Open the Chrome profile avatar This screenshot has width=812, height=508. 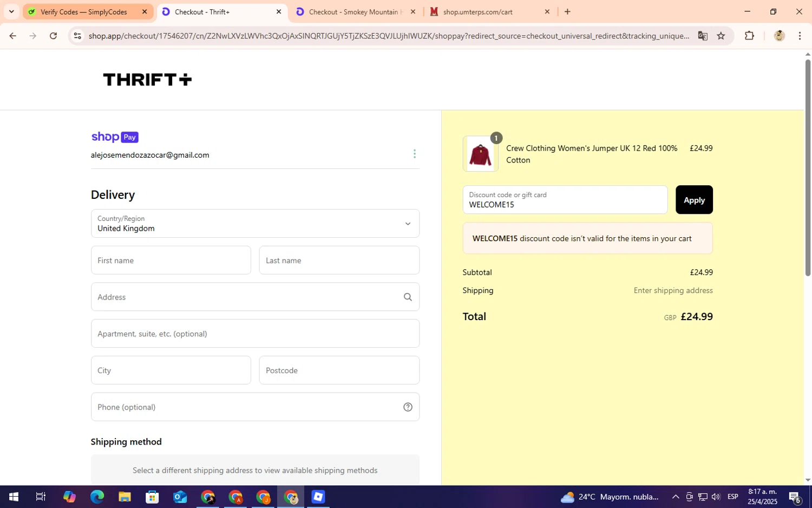click(780, 36)
